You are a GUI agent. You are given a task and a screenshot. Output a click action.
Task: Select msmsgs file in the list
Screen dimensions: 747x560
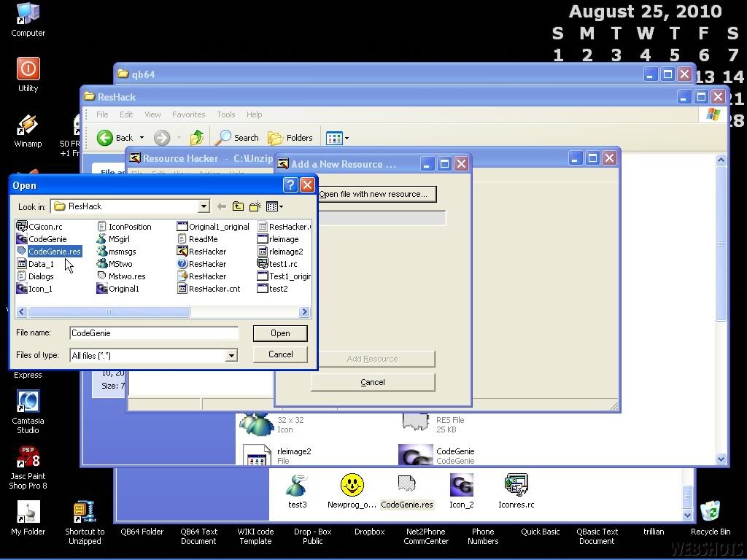[x=117, y=252]
